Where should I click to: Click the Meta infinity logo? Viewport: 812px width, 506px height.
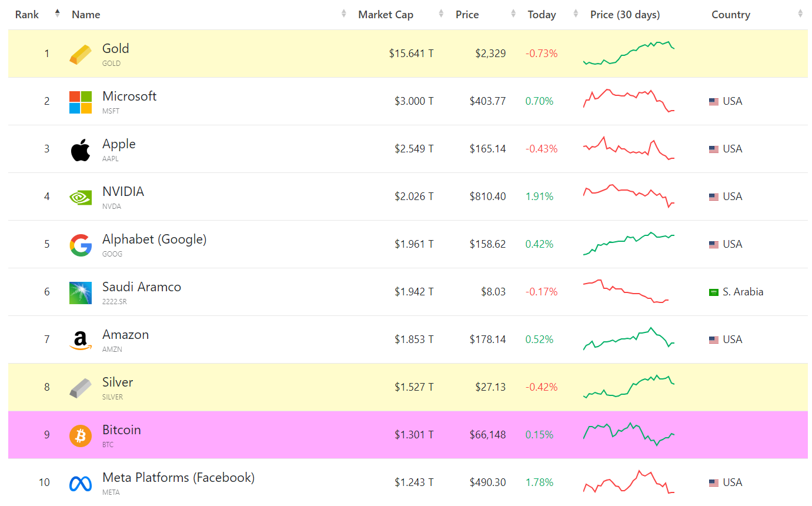tap(81, 483)
